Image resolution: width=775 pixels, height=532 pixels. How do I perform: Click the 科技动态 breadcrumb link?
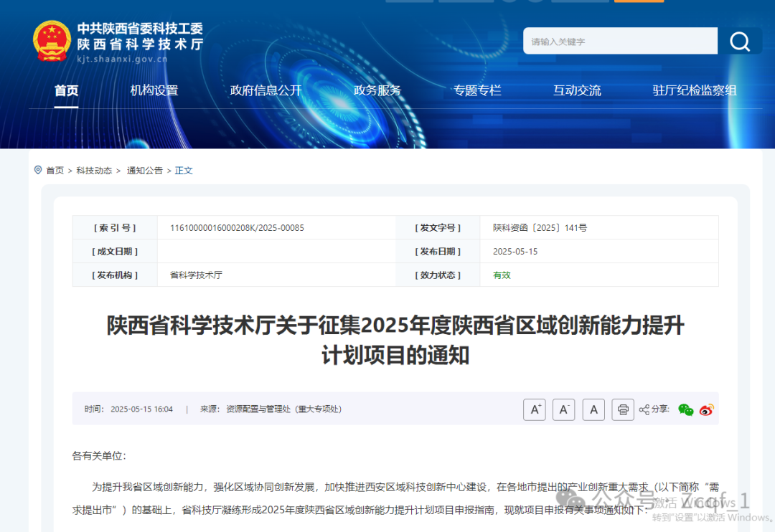[x=94, y=170]
